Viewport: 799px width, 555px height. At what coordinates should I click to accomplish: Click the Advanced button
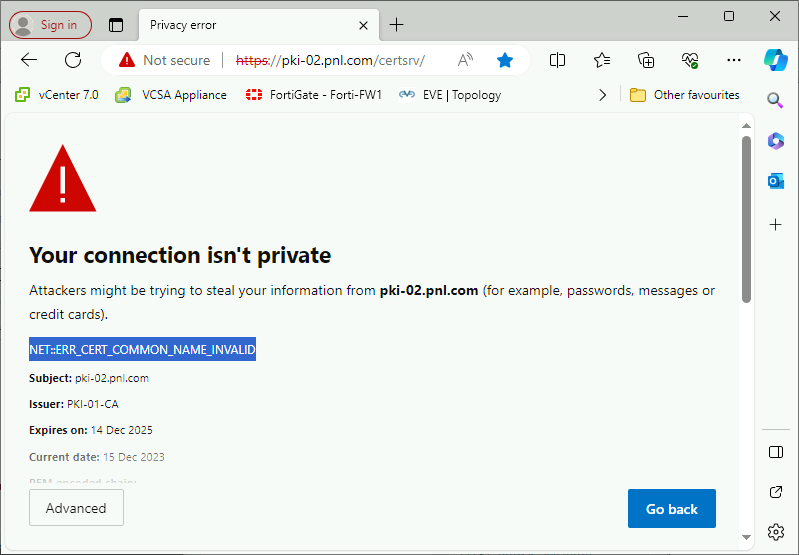pyautogui.click(x=76, y=508)
